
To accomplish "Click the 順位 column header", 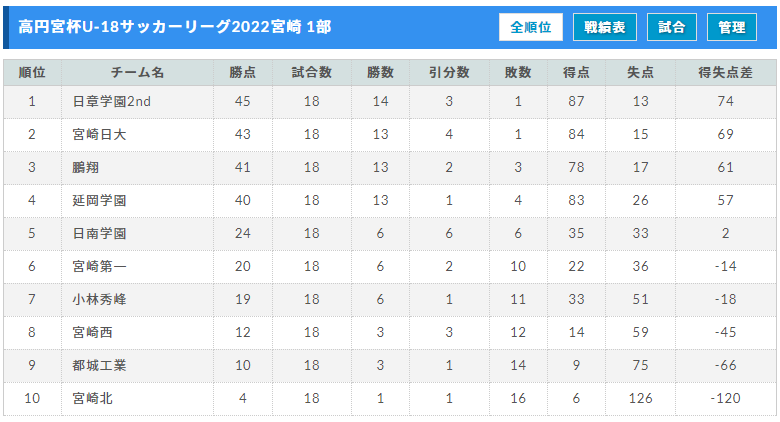I will 32,73.
